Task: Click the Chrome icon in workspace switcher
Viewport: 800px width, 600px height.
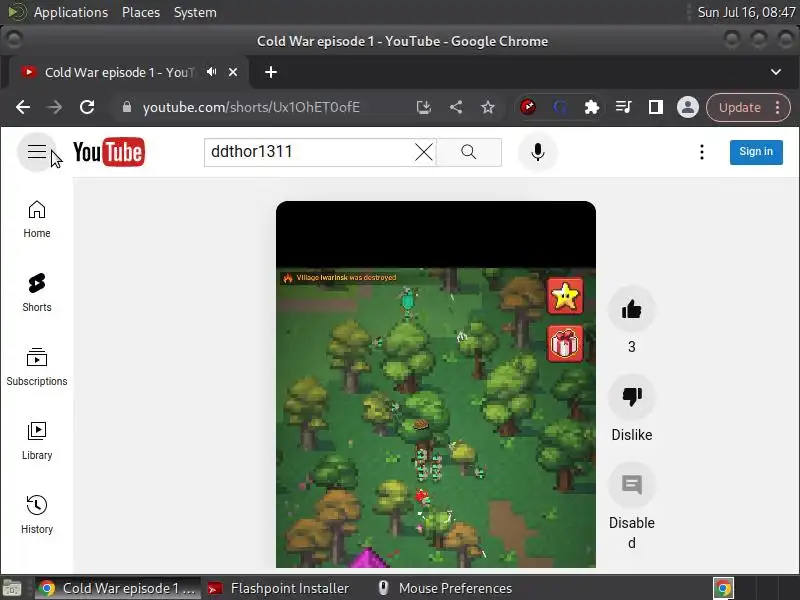Action: coord(723,588)
